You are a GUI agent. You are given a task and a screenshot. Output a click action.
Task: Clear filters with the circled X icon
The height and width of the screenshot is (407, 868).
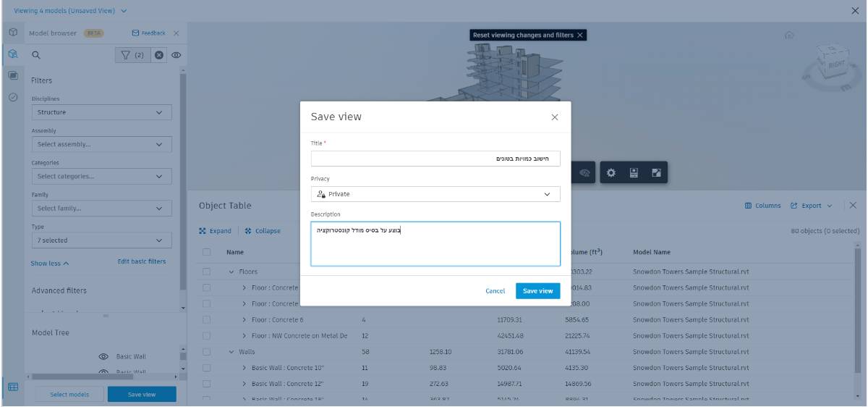click(x=160, y=54)
